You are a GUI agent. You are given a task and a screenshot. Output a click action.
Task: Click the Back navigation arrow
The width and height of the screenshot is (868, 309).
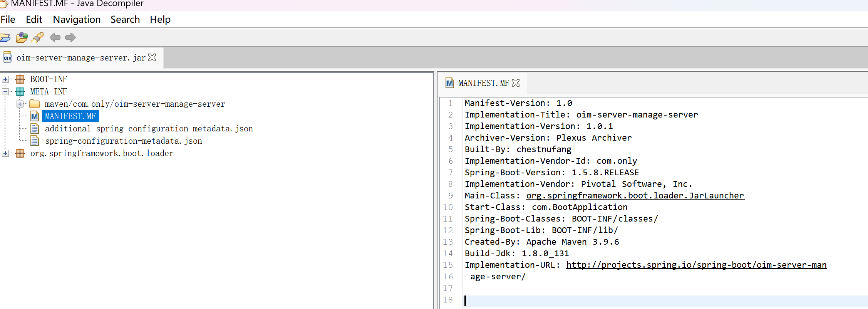pos(55,37)
